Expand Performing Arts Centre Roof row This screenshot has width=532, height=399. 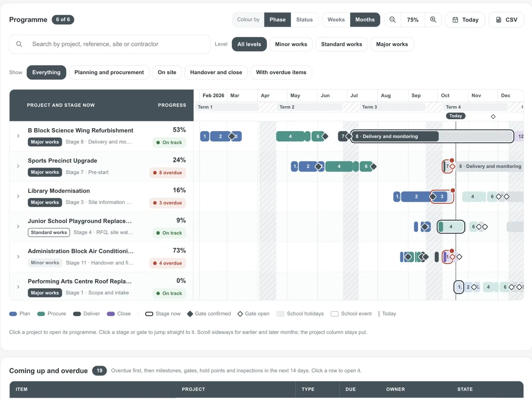pyautogui.click(x=18, y=287)
